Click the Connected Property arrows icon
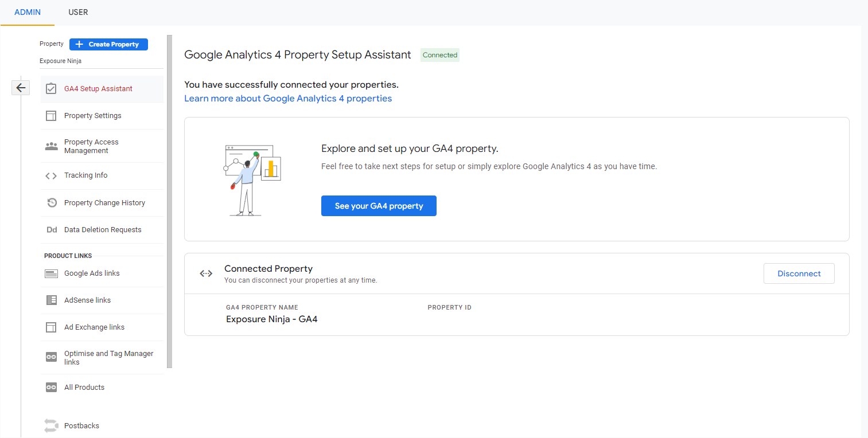 coord(205,273)
